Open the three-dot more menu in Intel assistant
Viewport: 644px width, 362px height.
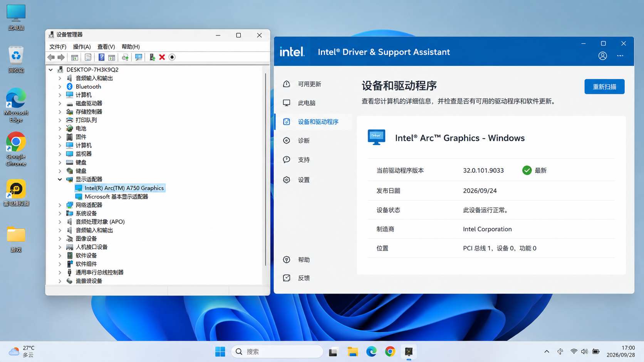coord(620,56)
